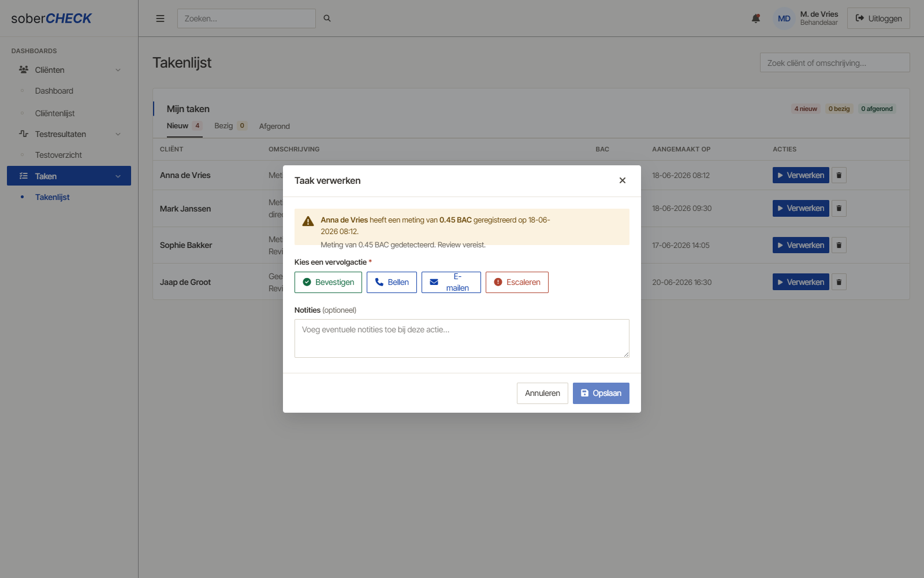Choose E-mailen as follow-up action
This screenshot has height=578, width=924.
click(x=451, y=282)
